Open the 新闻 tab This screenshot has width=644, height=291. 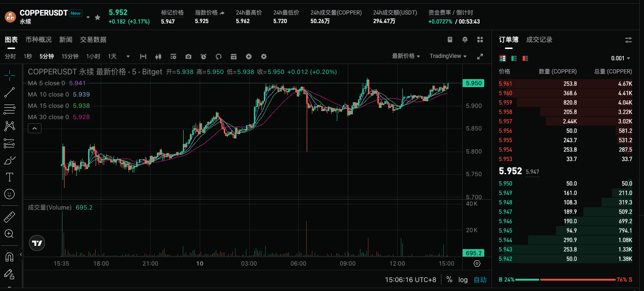(x=65, y=40)
